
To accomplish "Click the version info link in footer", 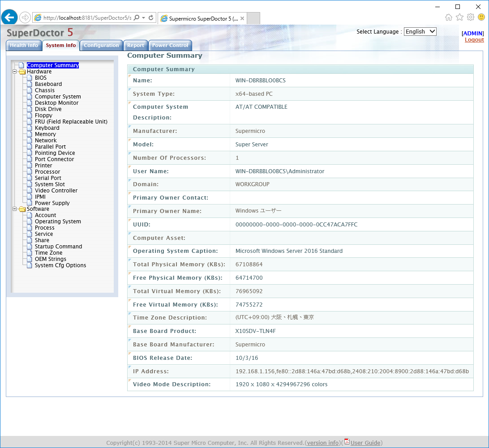I will pyautogui.click(x=322, y=443).
